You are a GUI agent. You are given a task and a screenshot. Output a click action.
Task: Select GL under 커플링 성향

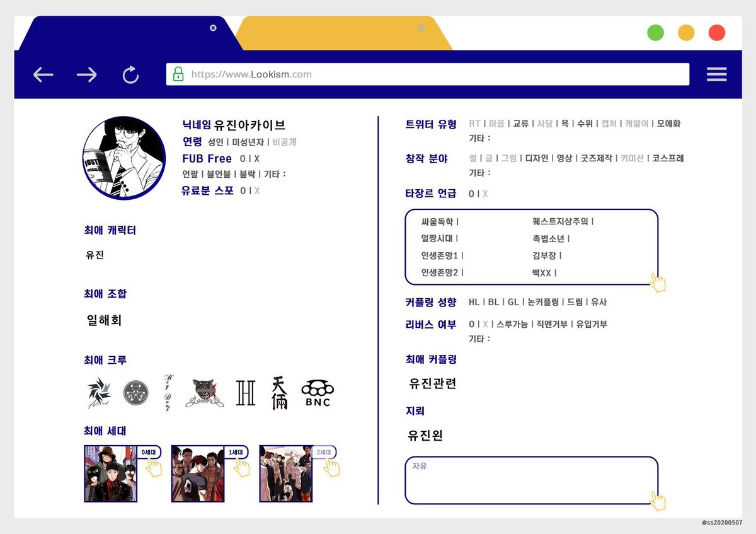(x=513, y=302)
